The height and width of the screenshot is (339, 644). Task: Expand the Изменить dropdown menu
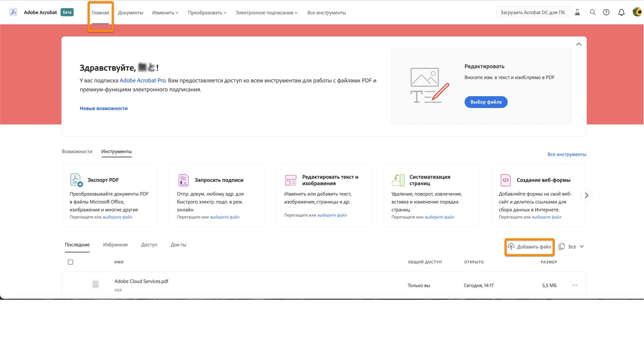pos(165,13)
